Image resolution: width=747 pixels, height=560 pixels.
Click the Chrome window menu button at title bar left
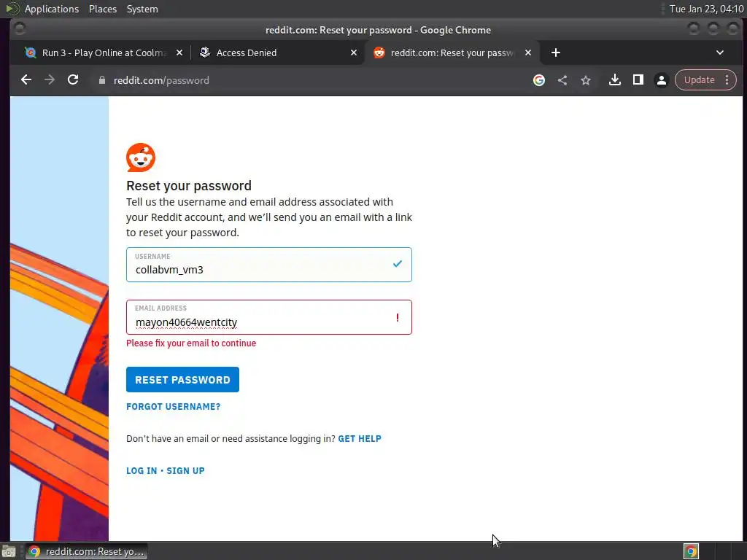tap(20, 29)
